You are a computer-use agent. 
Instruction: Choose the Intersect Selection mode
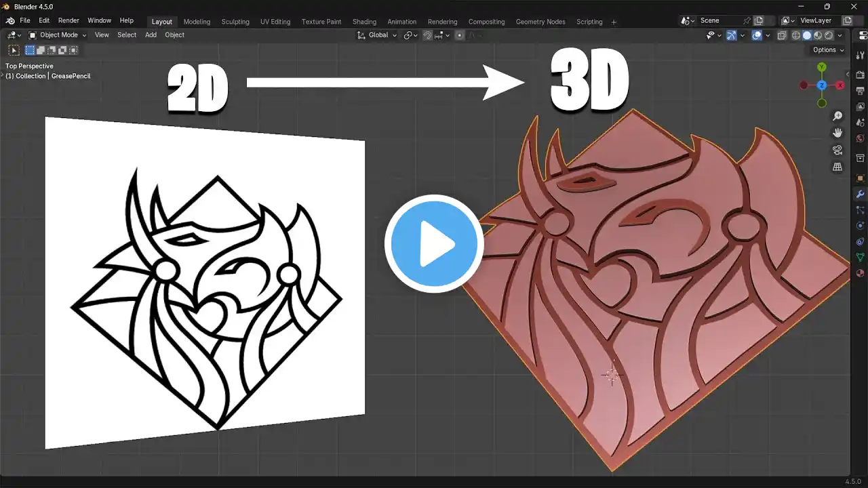73,50
